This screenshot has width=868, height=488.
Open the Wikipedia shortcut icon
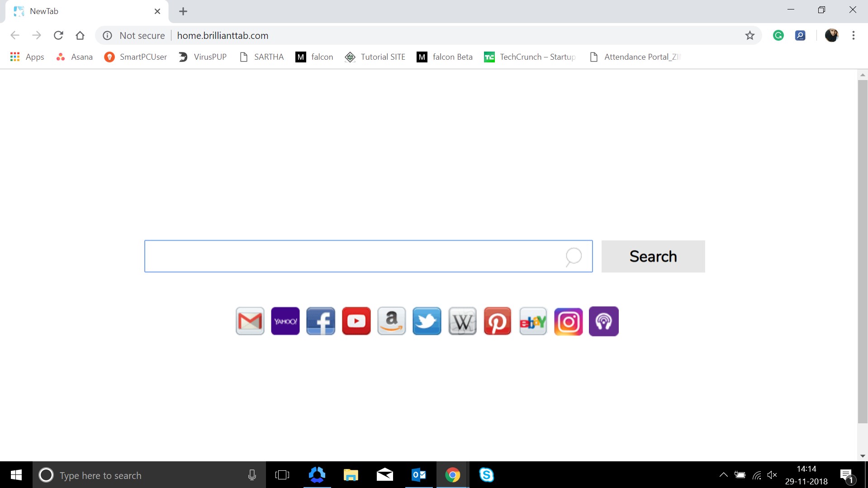click(x=462, y=321)
